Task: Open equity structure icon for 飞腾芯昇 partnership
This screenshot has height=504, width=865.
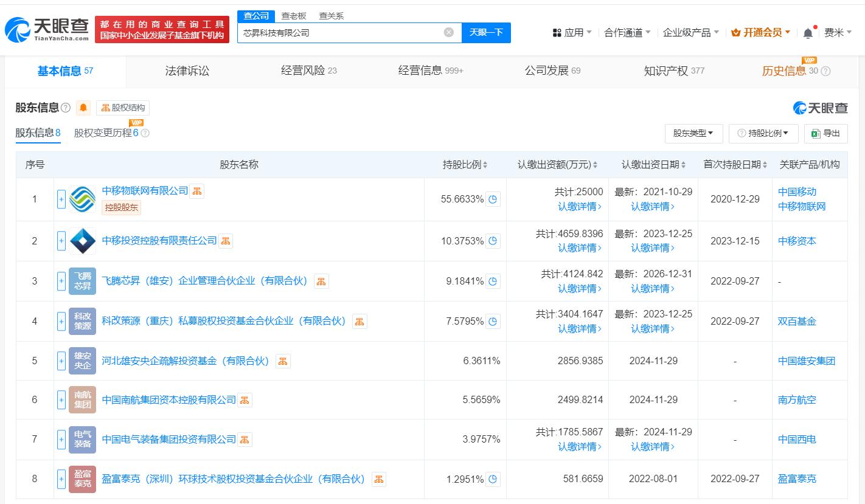Action: pos(321,281)
